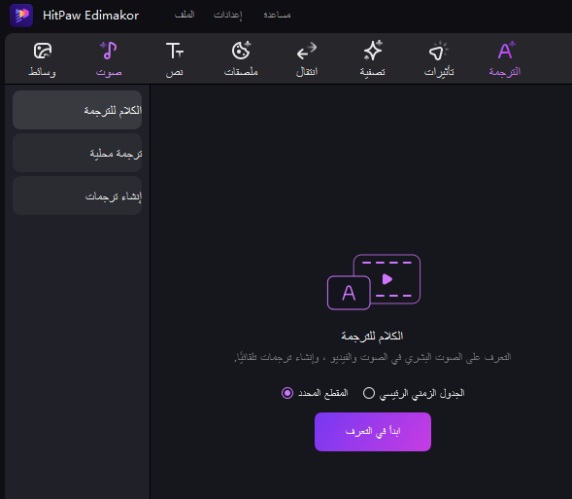
Task: Open the Stickers (ملصقات) icon
Action: coord(241,51)
